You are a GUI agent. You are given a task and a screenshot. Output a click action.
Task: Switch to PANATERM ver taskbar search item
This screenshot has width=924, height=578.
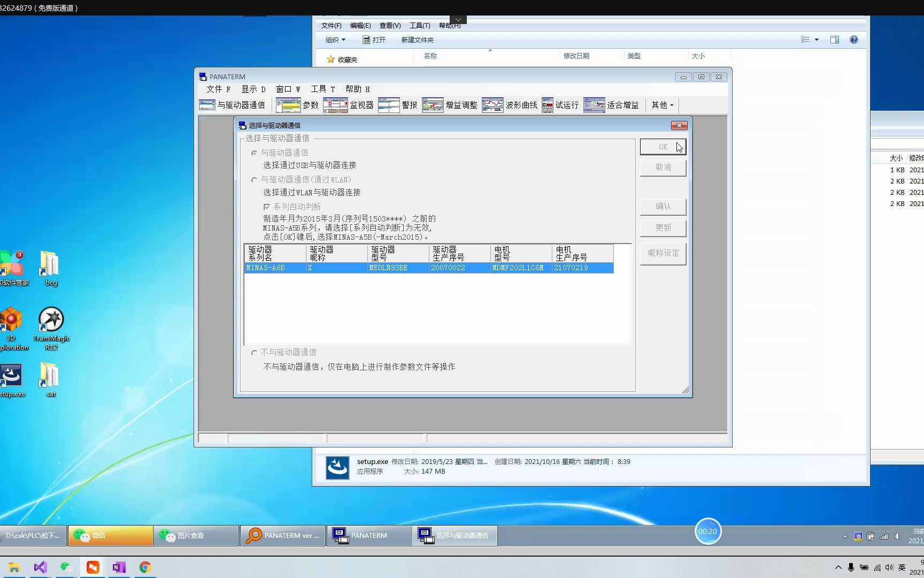(283, 535)
